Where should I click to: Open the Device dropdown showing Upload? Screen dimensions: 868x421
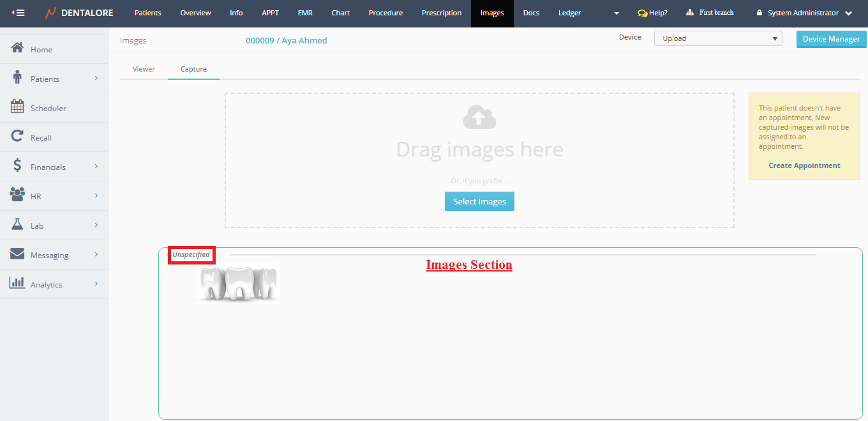click(717, 38)
